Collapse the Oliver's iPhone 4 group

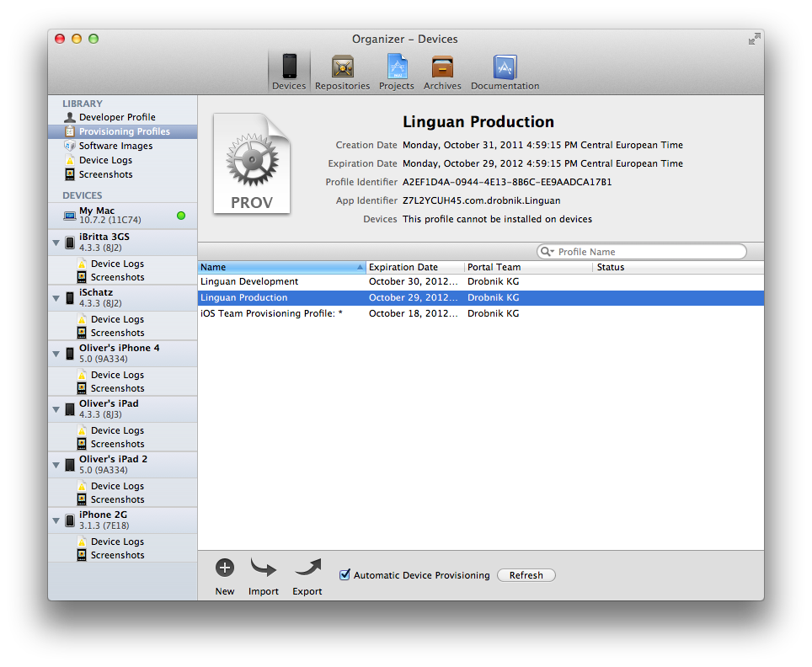(56, 355)
